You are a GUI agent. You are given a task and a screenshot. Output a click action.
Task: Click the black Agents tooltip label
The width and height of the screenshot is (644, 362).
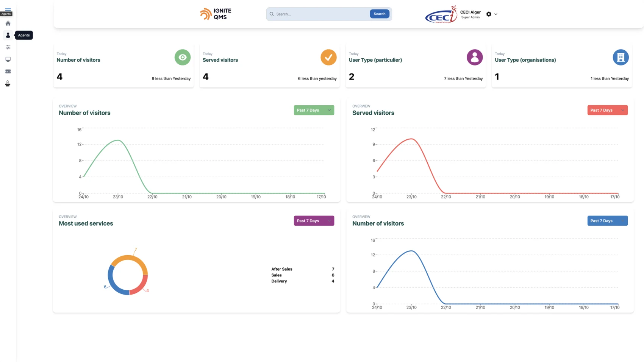24,35
